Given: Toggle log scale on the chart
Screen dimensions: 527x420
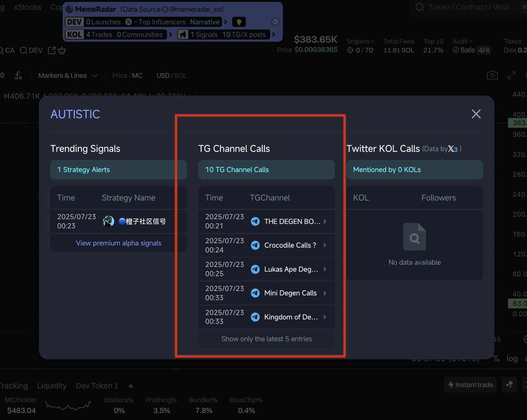Looking at the screenshot, I should (x=512, y=359).
